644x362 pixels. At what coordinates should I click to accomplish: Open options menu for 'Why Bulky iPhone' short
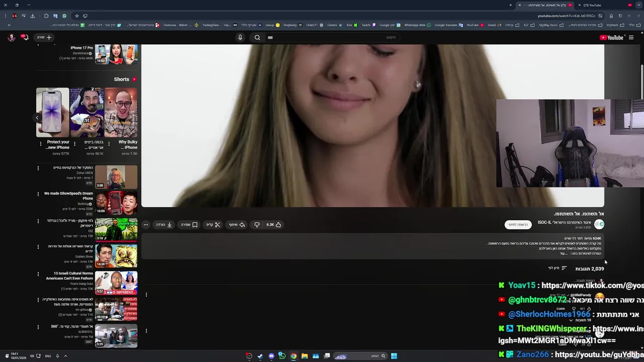tap(109, 144)
